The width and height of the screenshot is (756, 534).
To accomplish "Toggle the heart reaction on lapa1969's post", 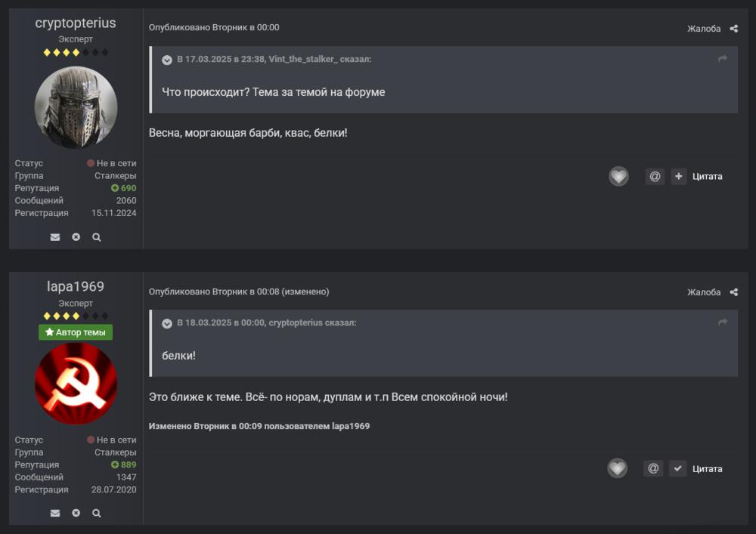I will [617, 468].
